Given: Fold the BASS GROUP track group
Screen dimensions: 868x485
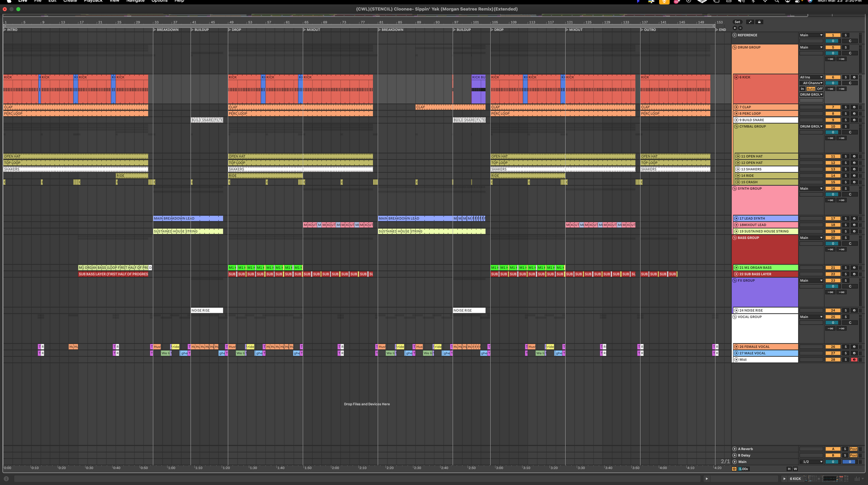Looking at the screenshot, I should (734, 238).
